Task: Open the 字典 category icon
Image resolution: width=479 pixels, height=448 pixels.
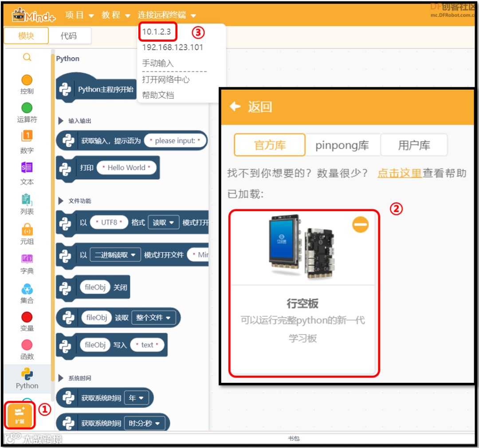Action: [x=27, y=259]
